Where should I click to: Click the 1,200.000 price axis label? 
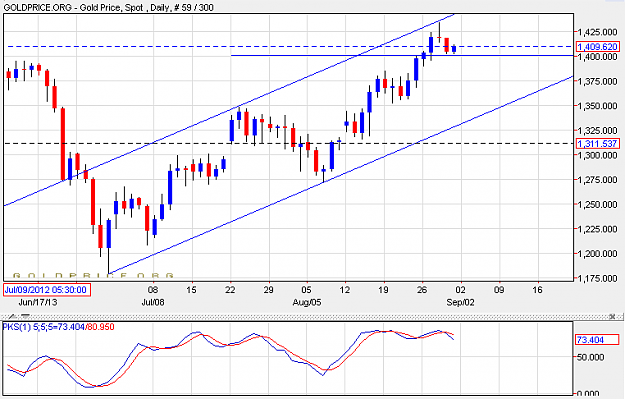[x=597, y=254]
